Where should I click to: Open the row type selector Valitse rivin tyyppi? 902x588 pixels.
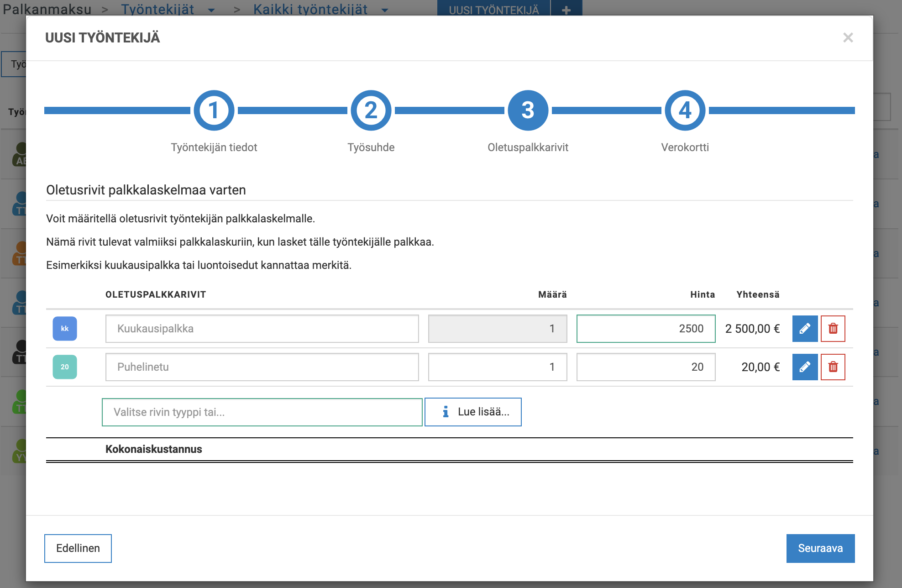click(x=262, y=412)
